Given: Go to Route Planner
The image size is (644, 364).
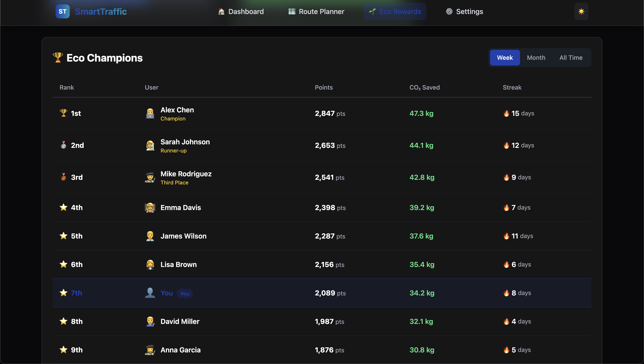Looking at the screenshot, I should tap(316, 12).
